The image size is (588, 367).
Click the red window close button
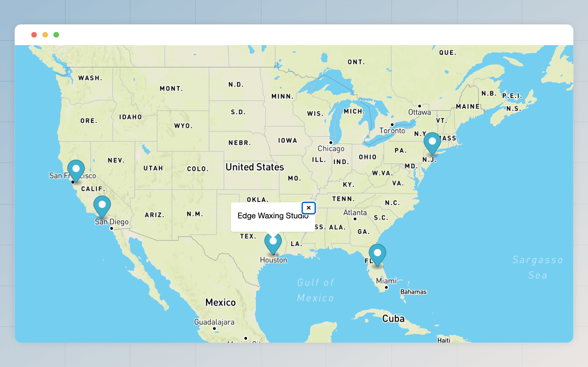click(34, 35)
